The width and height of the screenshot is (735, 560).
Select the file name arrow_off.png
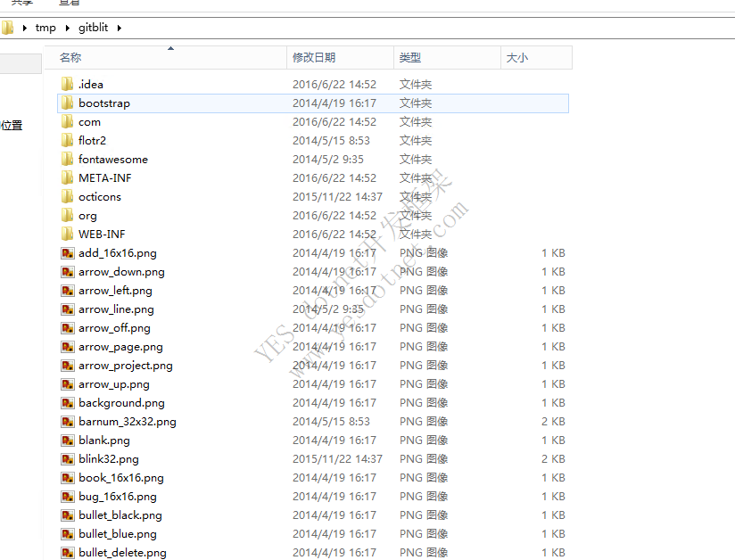(115, 328)
